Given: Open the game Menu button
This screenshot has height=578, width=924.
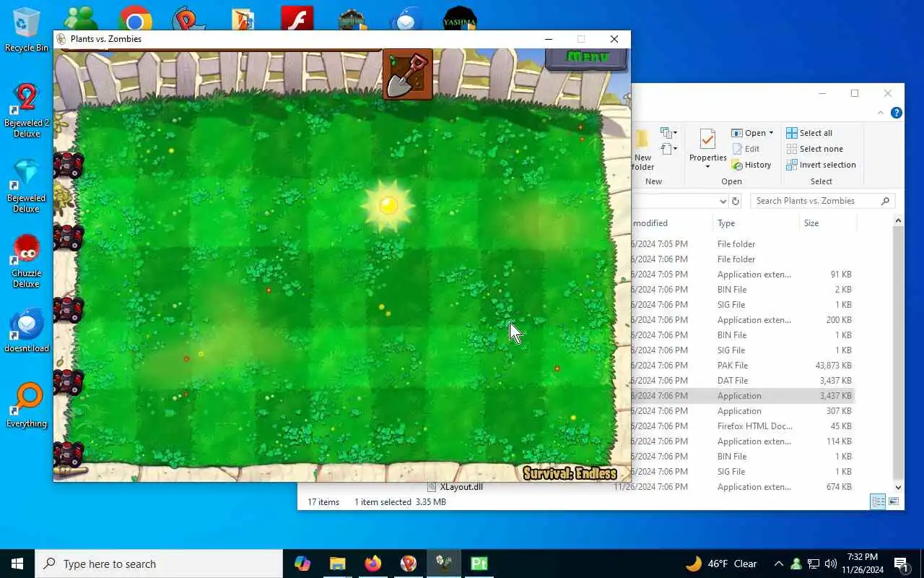Looking at the screenshot, I should (587, 57).
